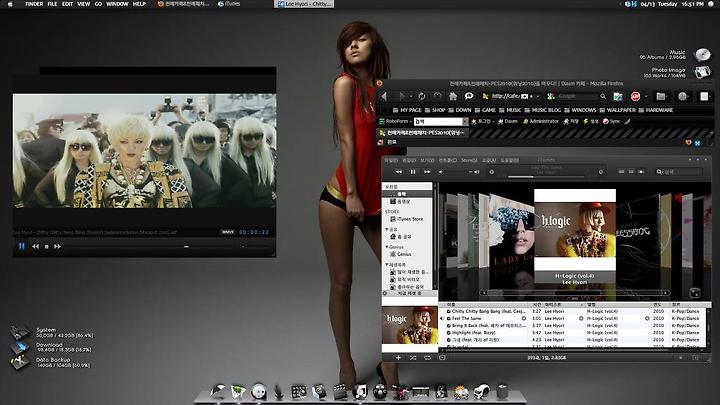Open iTunes Store in iTunes sidebar

tap(407, 219)
